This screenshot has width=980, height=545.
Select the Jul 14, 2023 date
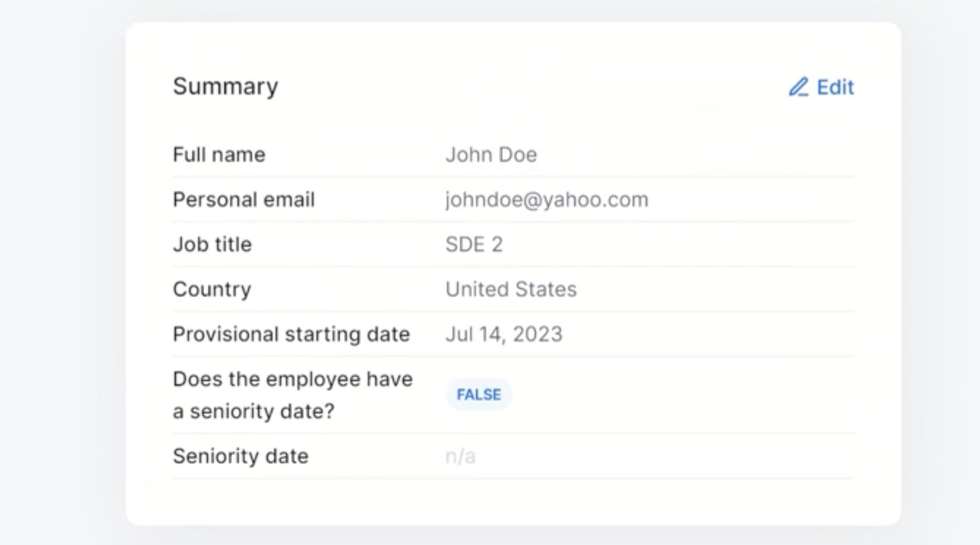504,334
